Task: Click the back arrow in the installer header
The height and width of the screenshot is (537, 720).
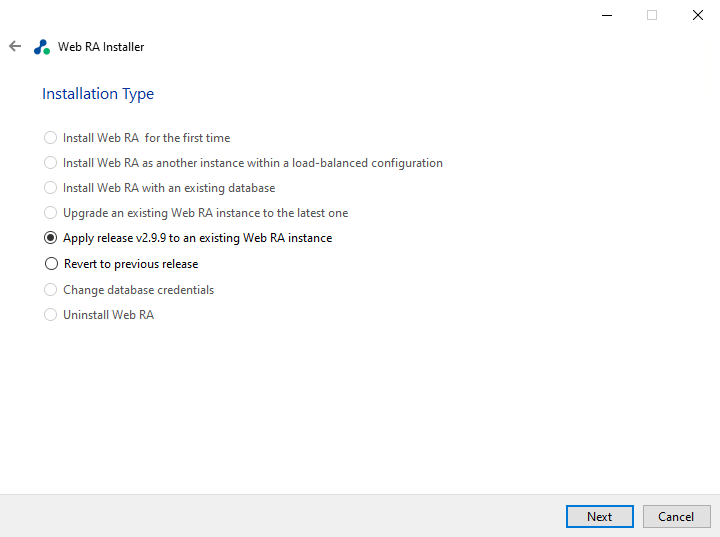Action: [x=15, y=46]
